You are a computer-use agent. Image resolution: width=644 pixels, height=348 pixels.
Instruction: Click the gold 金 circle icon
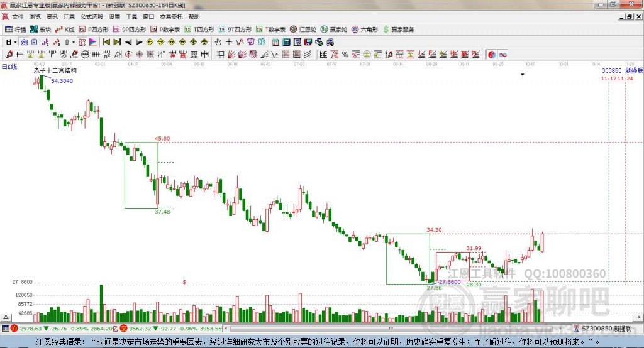tap(367, 55)
